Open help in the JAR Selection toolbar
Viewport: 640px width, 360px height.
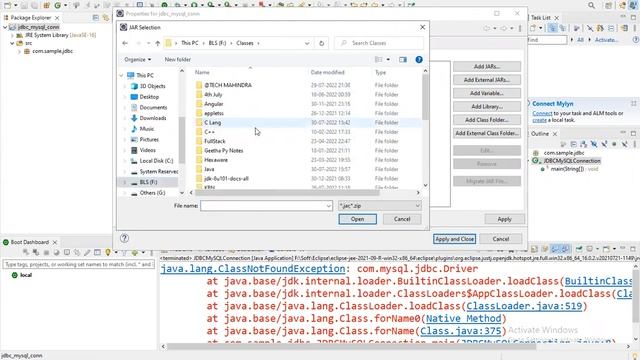(419, 60)
